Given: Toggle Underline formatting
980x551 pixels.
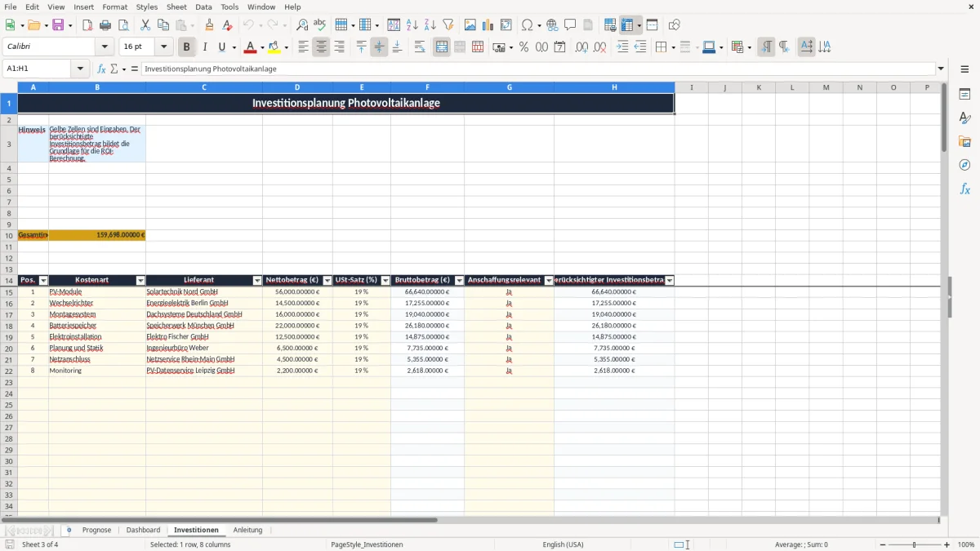Looking at the screenshot, I should (221, 47).
